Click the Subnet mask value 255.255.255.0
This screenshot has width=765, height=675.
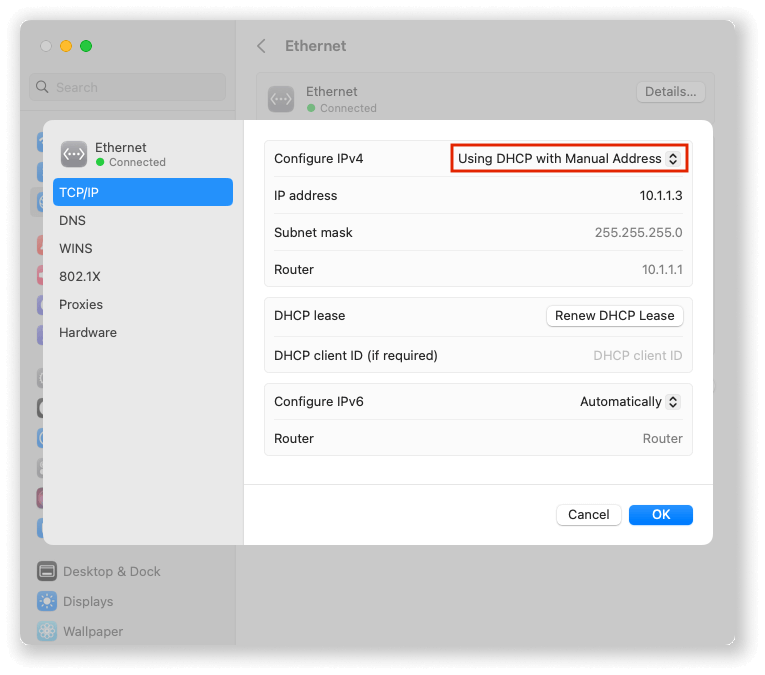[x=638, y=233]
